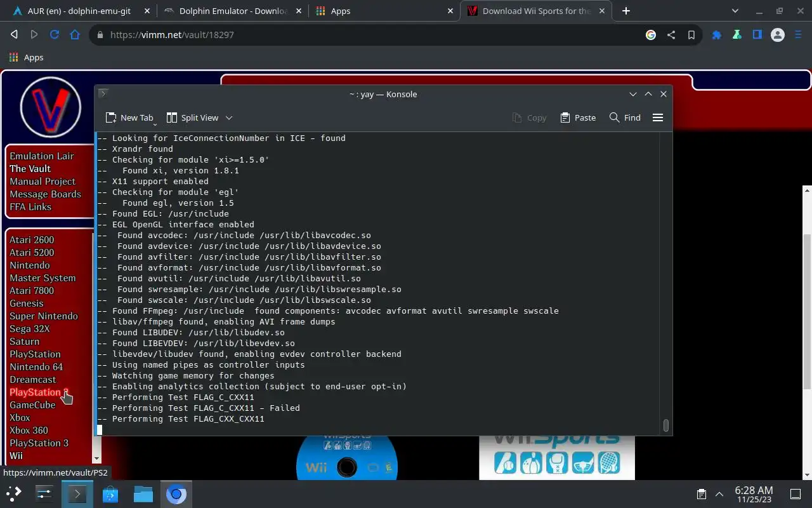The width and height of the screenshot is (812, 508).
Task: Select Master System link
Action: pyautogui.click(x=43, y=277)
